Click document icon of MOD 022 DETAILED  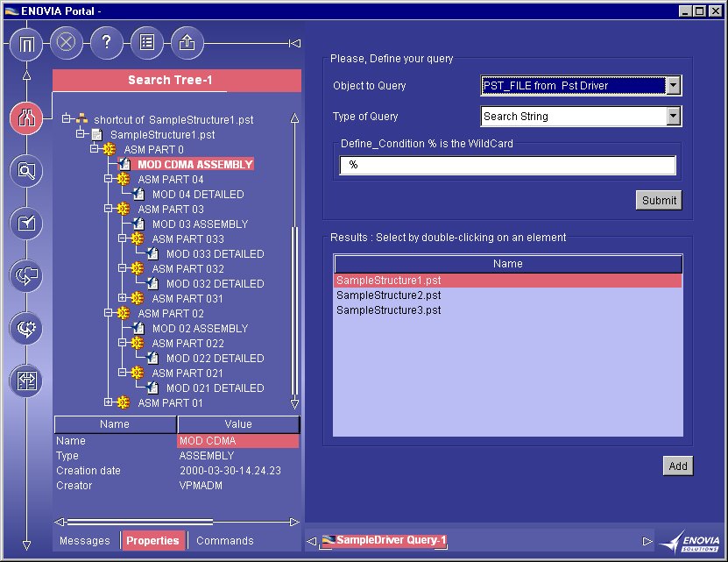pos(152,358)
